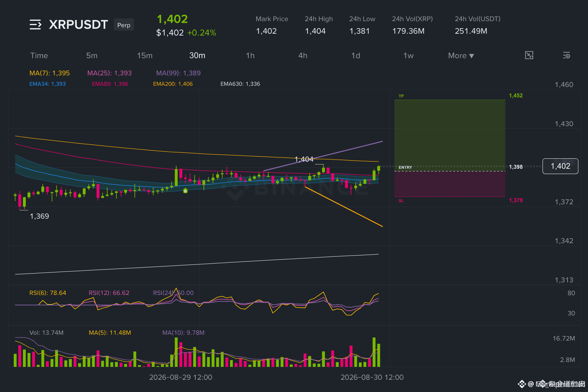Screen dimensions: 588x392
Task: Open the chart indicator settings icon
Action: coord(567,55)
